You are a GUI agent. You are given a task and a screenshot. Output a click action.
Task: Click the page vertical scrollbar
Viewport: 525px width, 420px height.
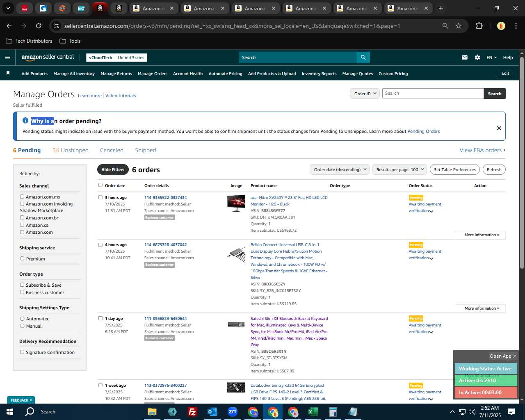click(522, 163)
